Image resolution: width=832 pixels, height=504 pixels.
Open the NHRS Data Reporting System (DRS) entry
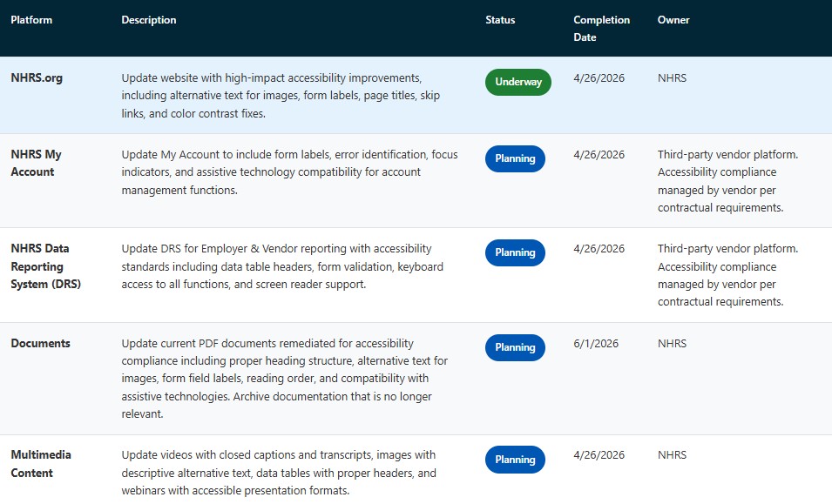tap(45, 266)
